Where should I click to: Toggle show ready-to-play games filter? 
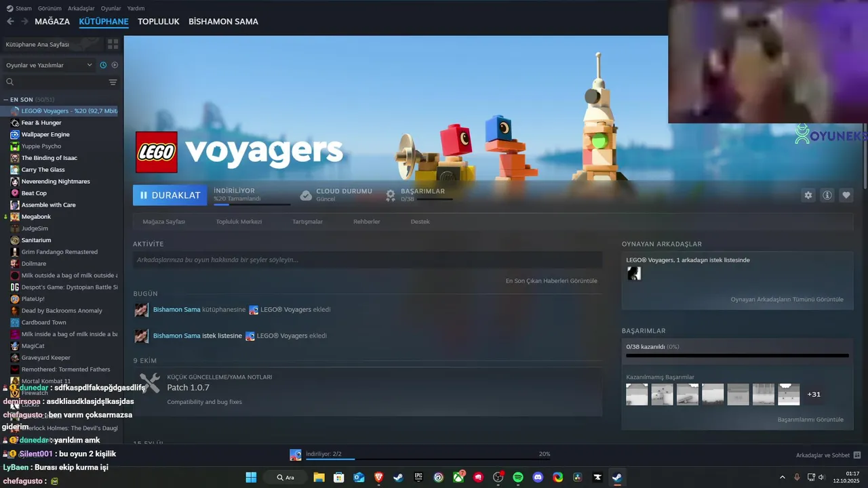[x=115, y=65]
